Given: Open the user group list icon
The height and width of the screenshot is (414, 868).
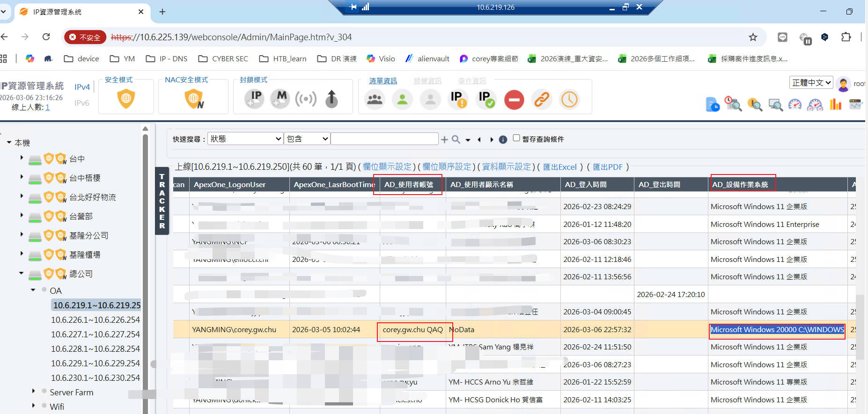Looking at the screenshot, I should coord(375,99).
